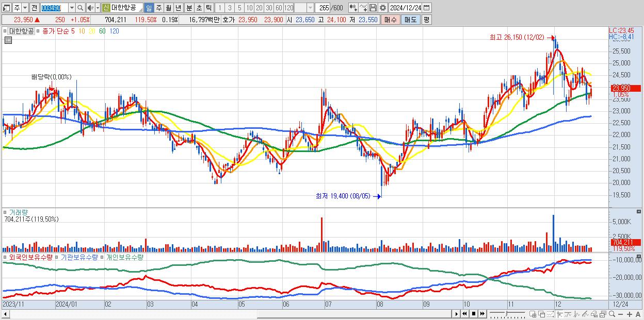Screen dimensions: 644x320
Task: Open stock search with magnifier icon
Action: tap(81, 8)
